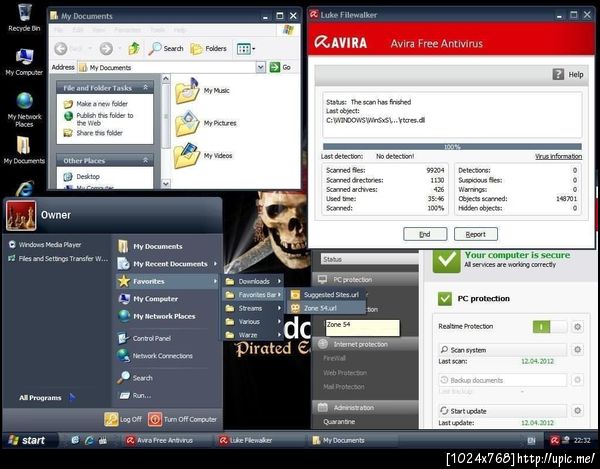Viewport: 600px width, 469px height.
Task: Toggle Realtime Protection switch
Action: (x=549, y=326)
